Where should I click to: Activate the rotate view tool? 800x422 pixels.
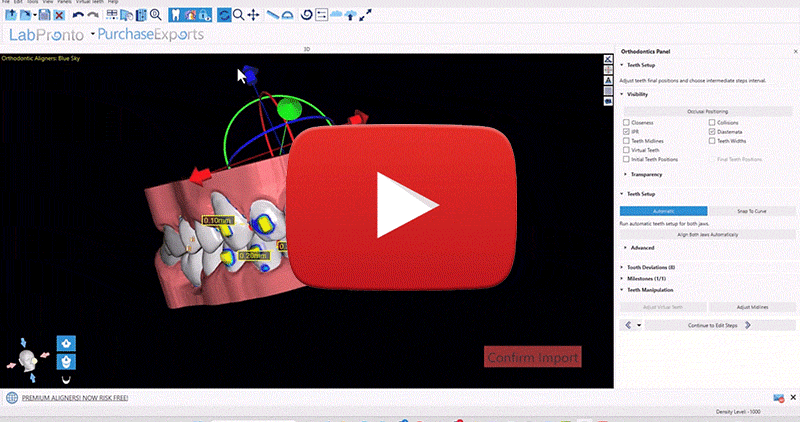[x=223, y=15]
